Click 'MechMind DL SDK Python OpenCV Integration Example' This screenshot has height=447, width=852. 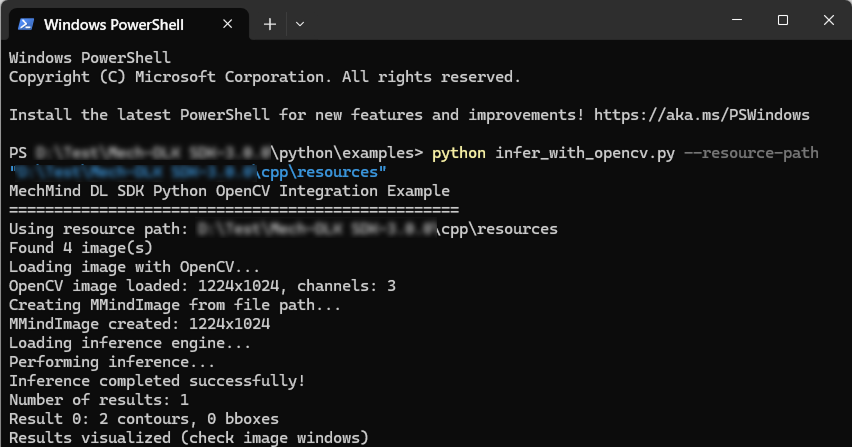tap(229, 191)
